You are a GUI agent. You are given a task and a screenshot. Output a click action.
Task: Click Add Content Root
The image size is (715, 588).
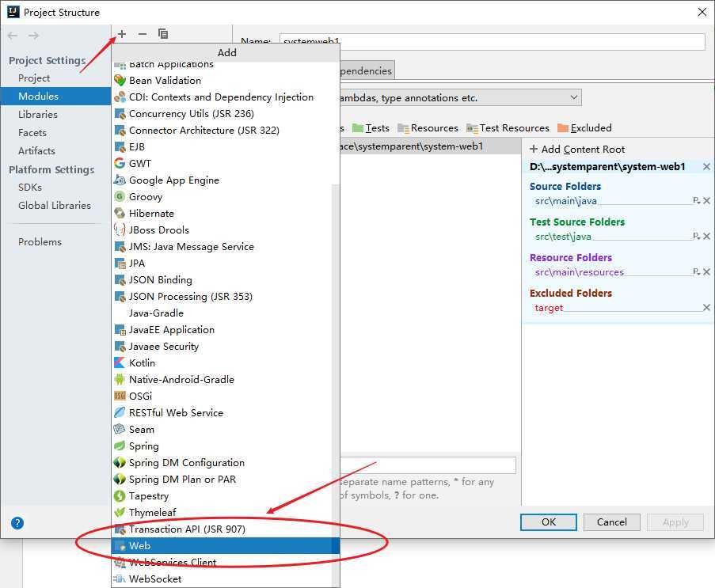pos(577,149)
